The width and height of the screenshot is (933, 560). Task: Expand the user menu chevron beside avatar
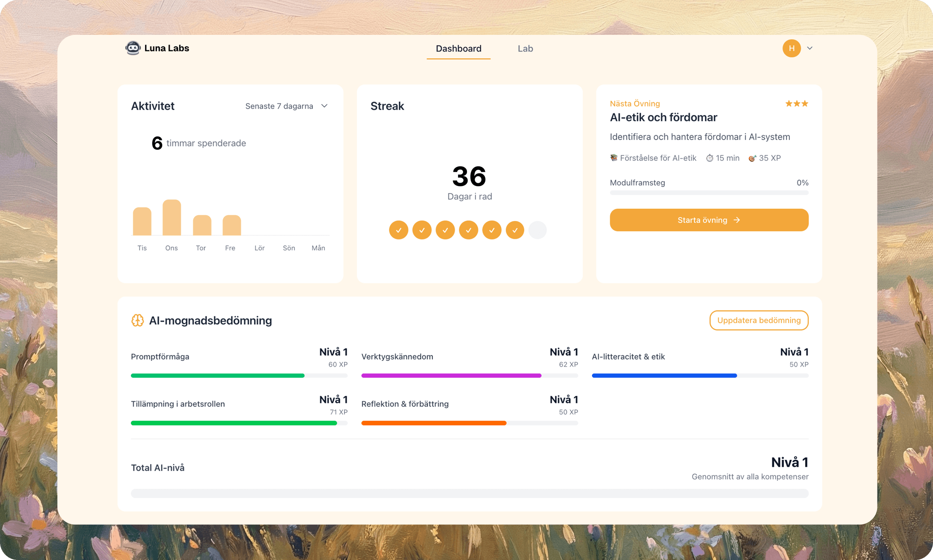(x=810, y=48)
